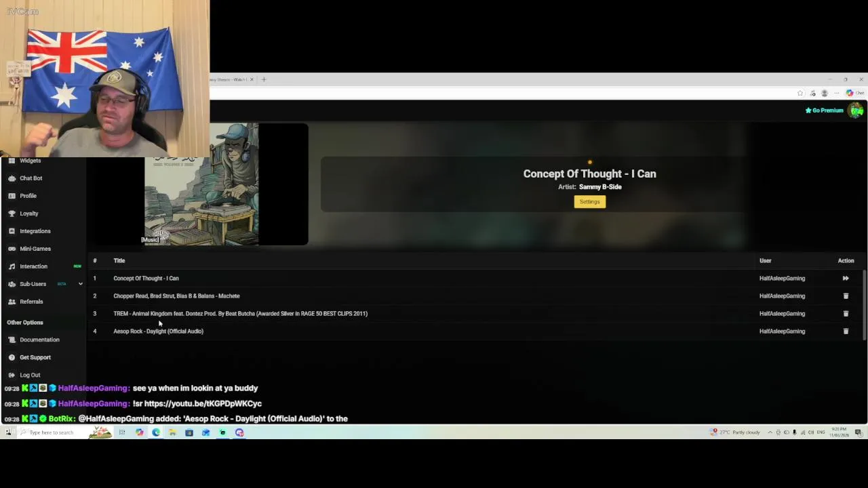This screenshot has width=868, height=488.
Task: Select 'Aesop Rock - Daylight' song title
Action: click(x=158, y=331)
